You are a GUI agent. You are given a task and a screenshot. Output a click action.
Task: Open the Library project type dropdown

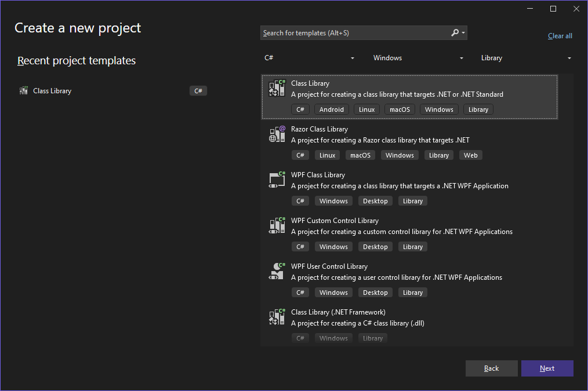click(526, 58)
